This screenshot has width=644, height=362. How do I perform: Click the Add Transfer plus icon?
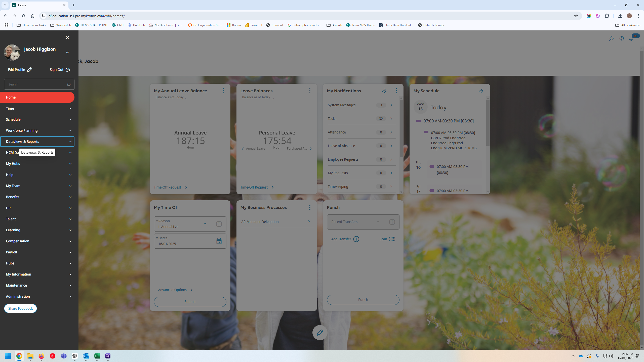(x=356, y=239)
